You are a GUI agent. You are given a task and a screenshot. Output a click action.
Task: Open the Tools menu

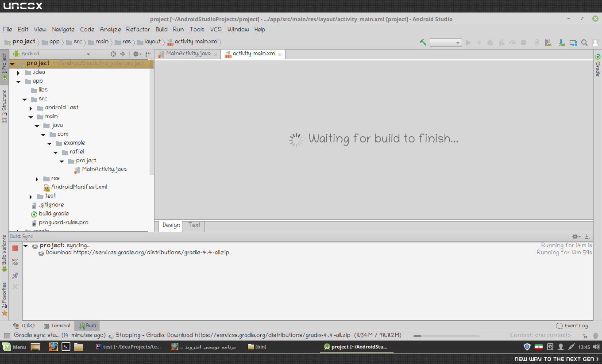197,30
